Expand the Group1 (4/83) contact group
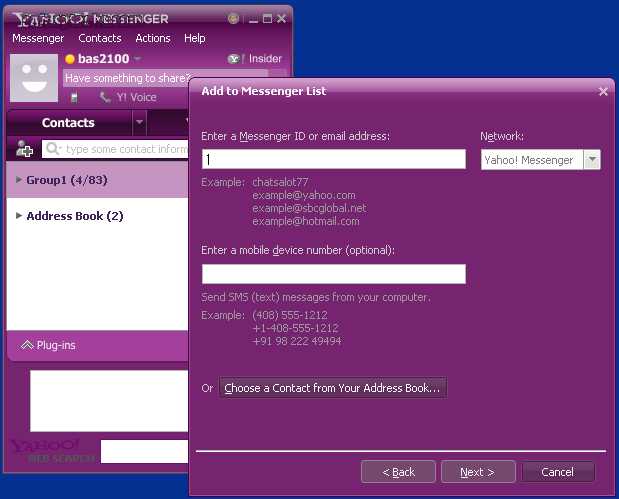 19,180
